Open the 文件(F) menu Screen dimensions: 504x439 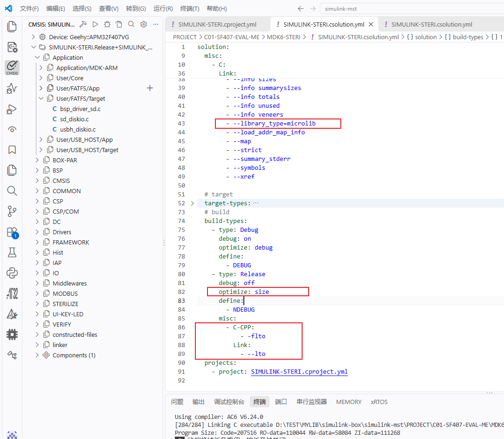coord(29,9)
